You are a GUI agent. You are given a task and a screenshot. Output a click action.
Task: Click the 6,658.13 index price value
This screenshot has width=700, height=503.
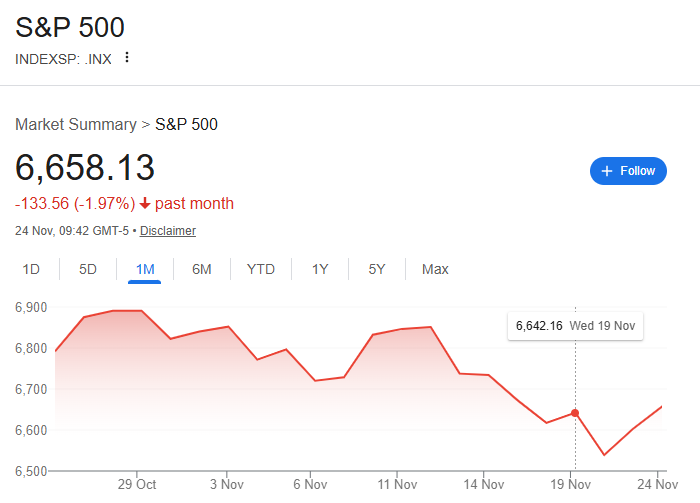(85, 167)
